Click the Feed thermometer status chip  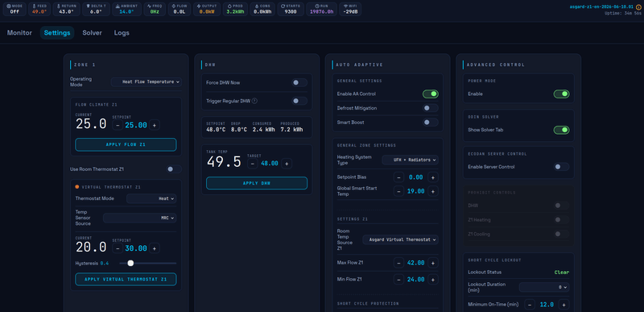point(40,9)
